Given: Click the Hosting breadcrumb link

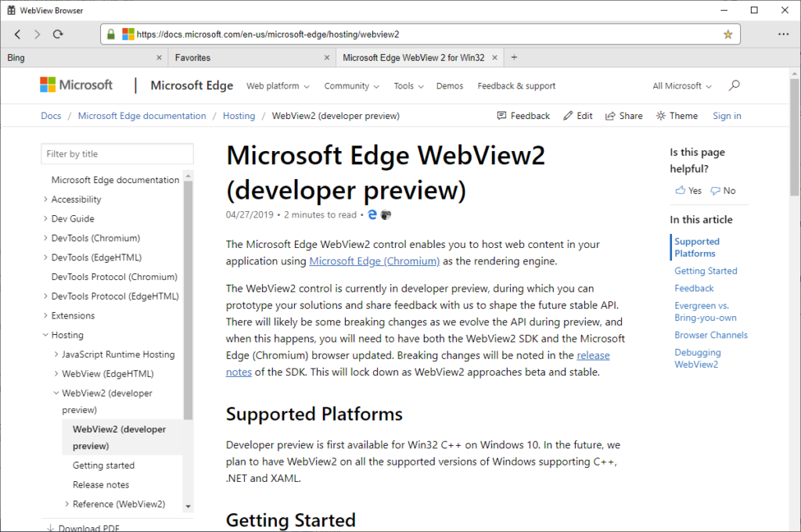Looking at the screenshot, I should [x=239, y=116].
